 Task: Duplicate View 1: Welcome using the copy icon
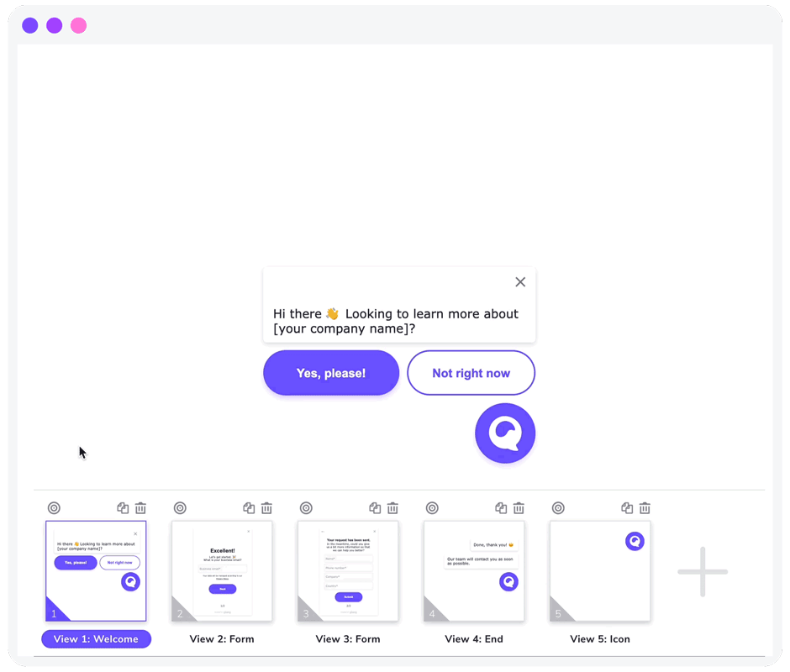(x=122, y=507)
